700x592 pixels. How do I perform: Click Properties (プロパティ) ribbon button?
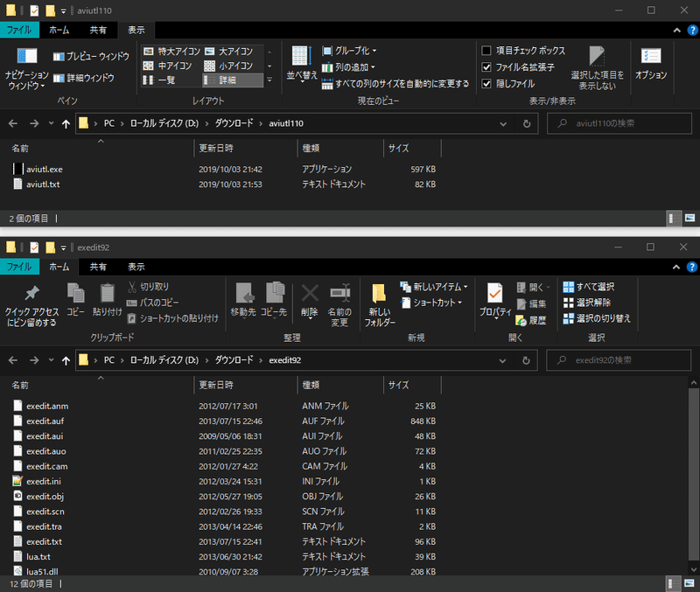pyautogui.click(x=495, y=301)
